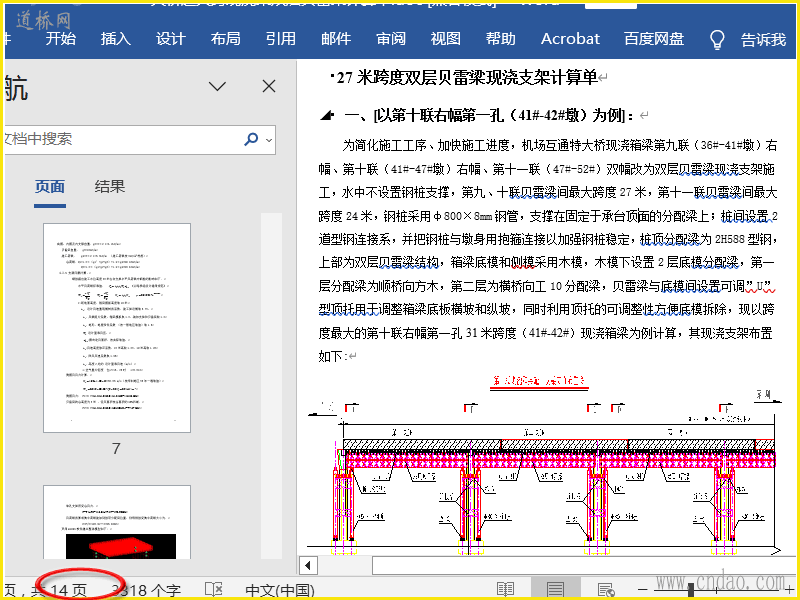Click horizontal scrollbar left arrow
This screenshot has height=600, width=800.
[308, 565]
